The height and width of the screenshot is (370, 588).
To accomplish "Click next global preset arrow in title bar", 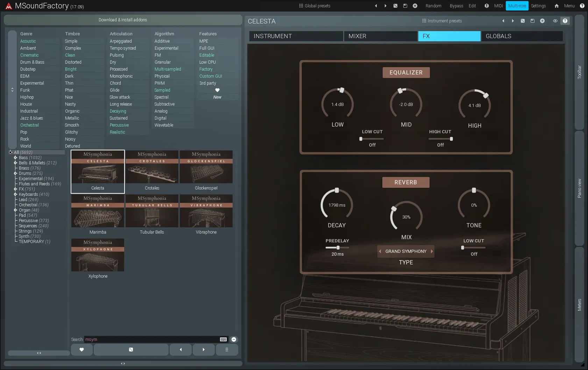I will coord(385,6).
